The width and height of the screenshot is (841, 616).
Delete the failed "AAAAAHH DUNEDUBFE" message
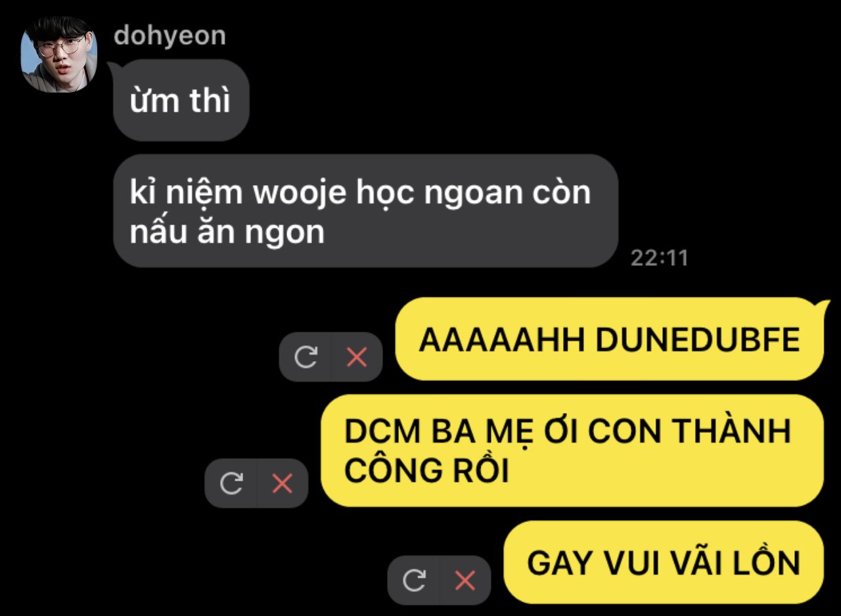[357, 357]
